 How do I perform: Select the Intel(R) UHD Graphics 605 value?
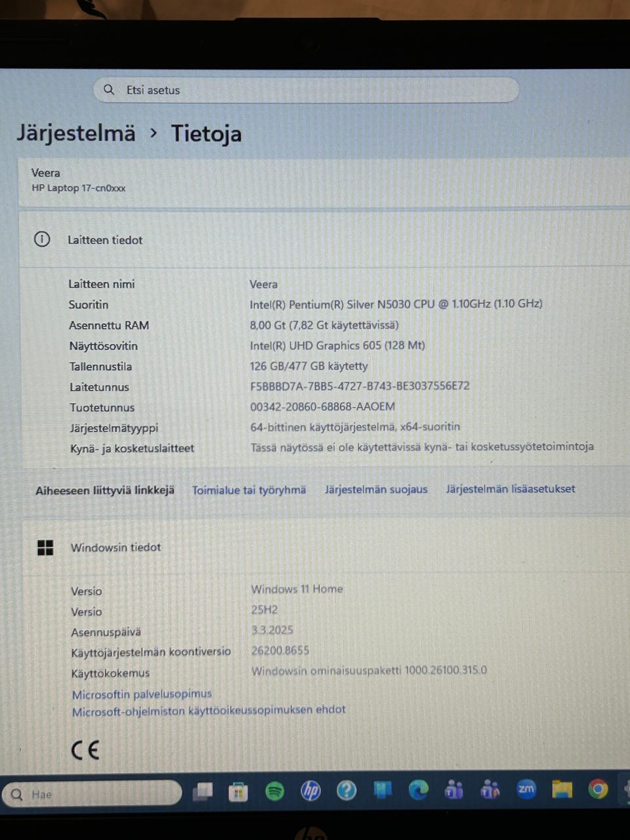tap(337, 345)
